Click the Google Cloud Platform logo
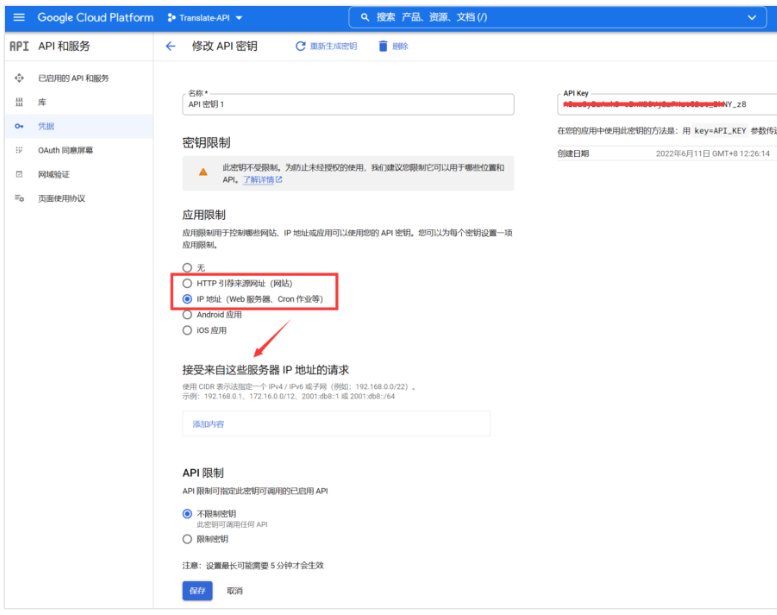777x615 pixels. point(96,17)
